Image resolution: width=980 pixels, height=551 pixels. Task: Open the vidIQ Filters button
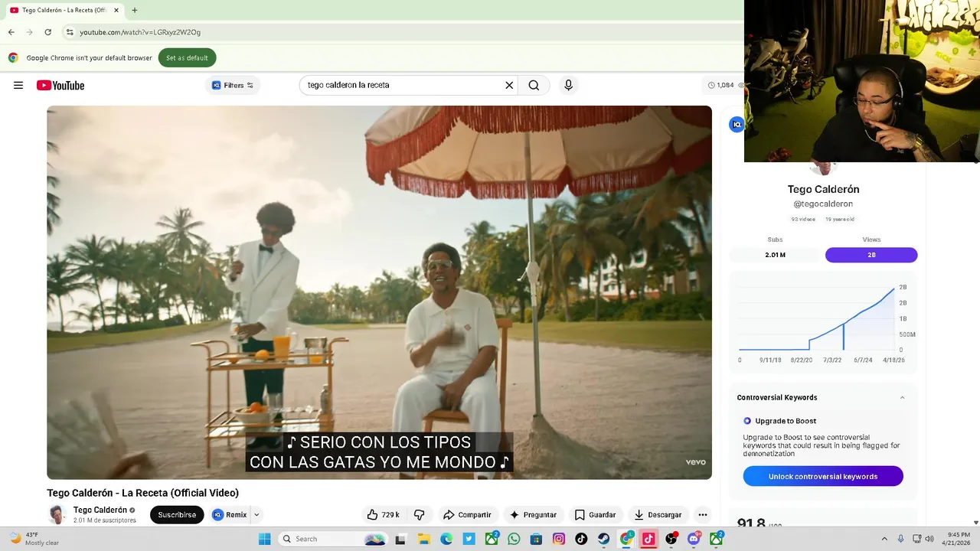tap(233, 85)
